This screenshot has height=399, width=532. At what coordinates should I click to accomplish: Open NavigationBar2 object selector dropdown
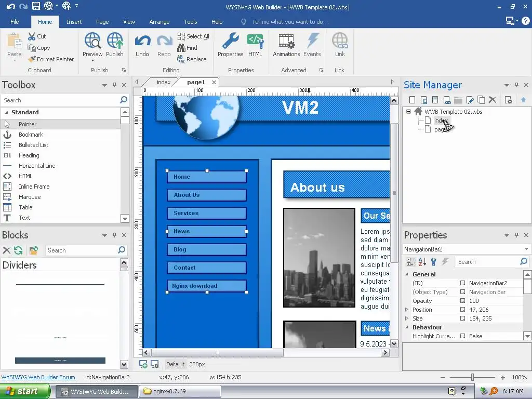(x=526, y=249)
